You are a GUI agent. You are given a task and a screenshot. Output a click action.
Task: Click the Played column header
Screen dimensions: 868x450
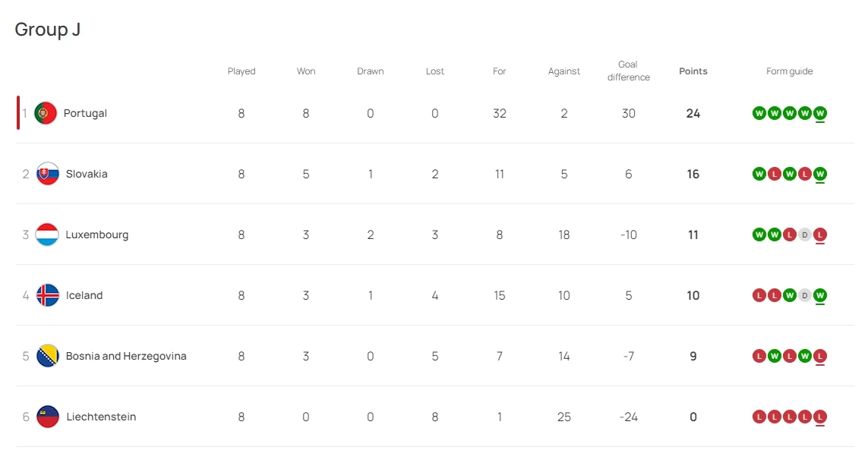pos(241,71)
